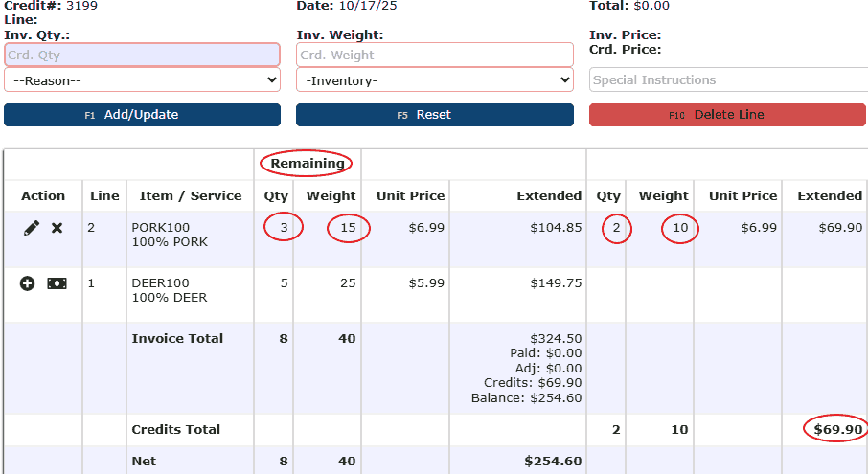This screenshot has width=868, height=474.
Task: Expand the -Inventory- dropdown
Action: 434,80
